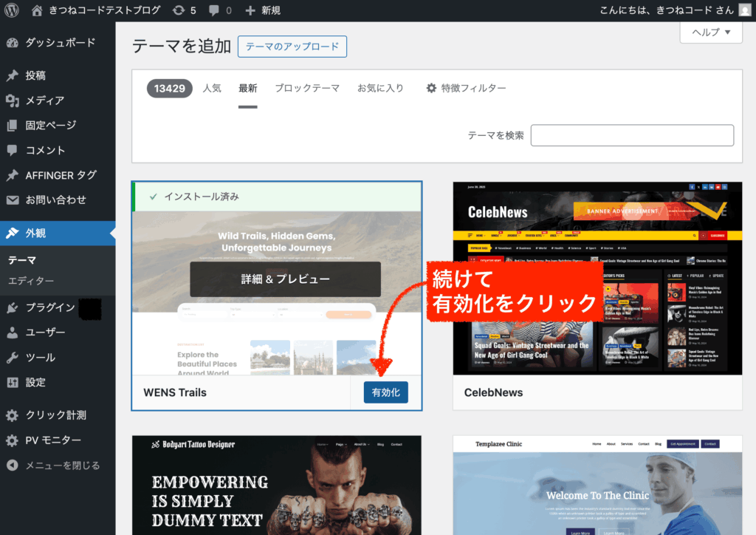Click こんにちは、きつねコード さん greeting
This screenshot has width=756, height=535.
[x=667, y=10]
